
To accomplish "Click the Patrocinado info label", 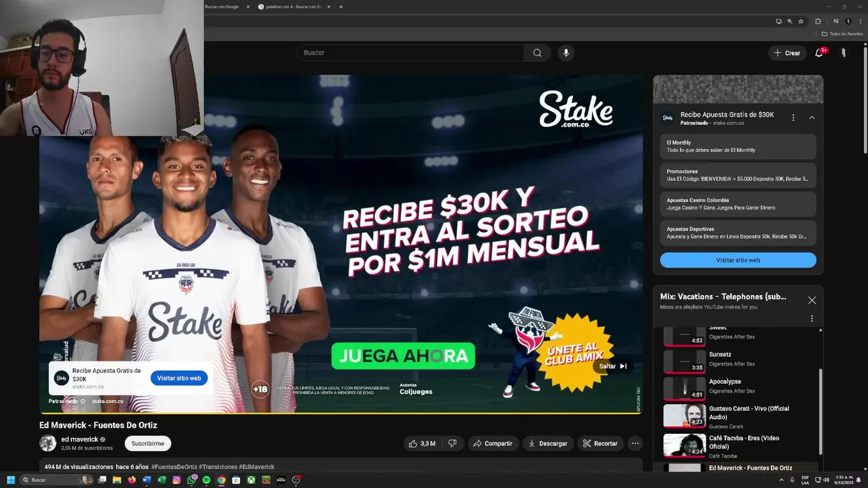I will coord(66,401).
